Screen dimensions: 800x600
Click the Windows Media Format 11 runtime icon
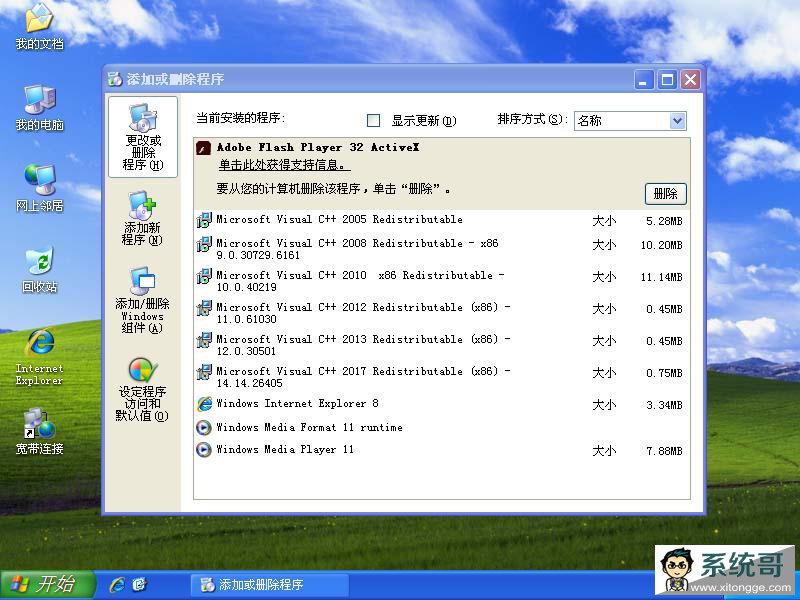(204, 427)
